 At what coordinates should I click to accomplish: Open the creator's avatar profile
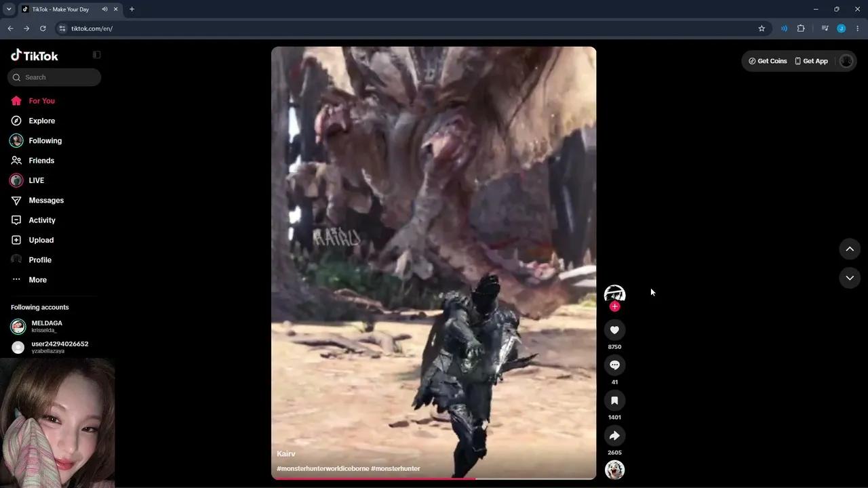coord(614,294)
